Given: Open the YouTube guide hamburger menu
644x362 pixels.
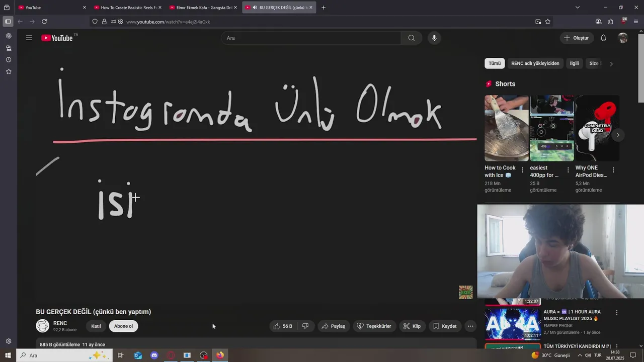Looking at the screenshot, I should pos(29,38).
